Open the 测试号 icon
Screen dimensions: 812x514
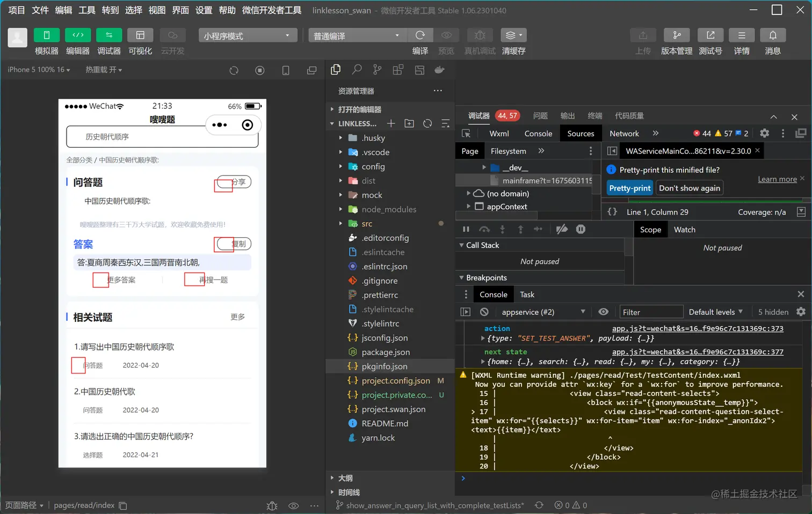coord(710,35)
